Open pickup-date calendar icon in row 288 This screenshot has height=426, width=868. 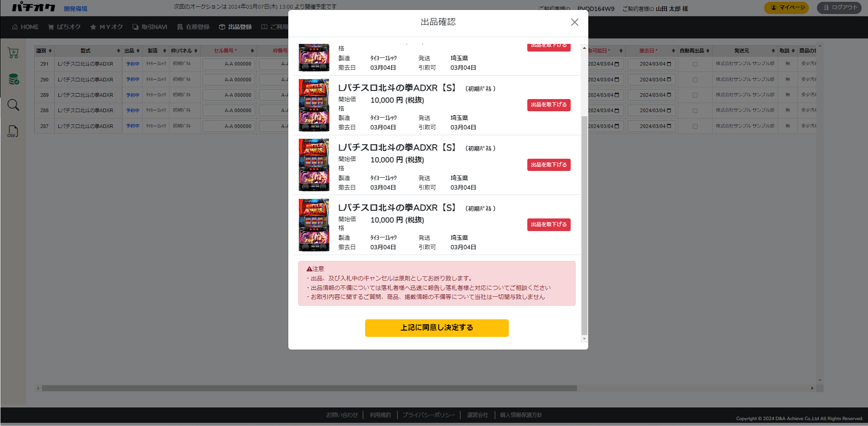point(617,110)
